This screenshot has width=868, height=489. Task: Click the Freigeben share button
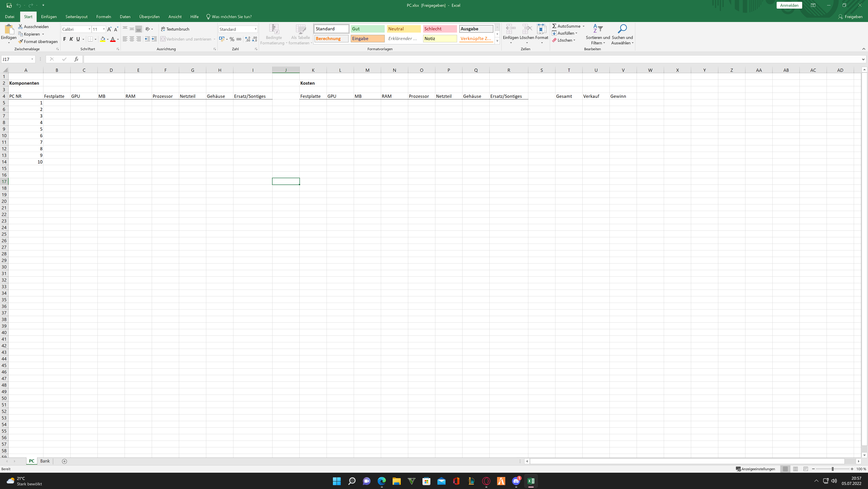pyautogui.click(x=850, y=17)
